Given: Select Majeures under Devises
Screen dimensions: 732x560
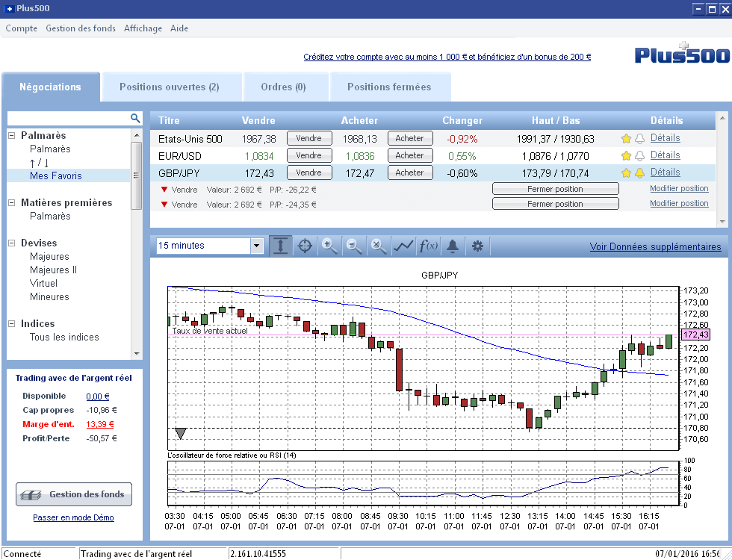Looking at the screenshot, I should point(49,257).
